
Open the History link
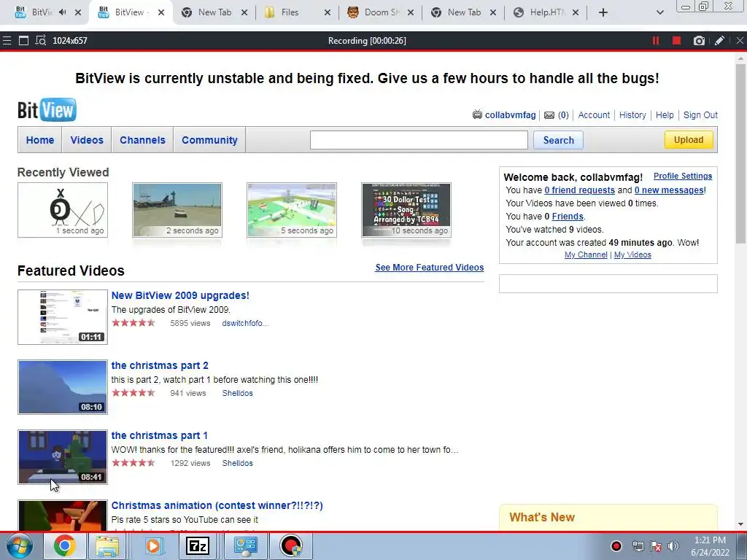[632, 114]
